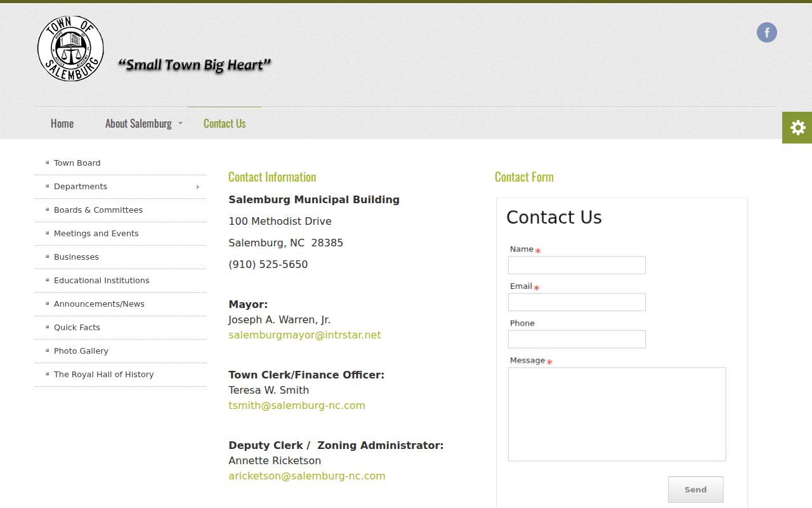Screen dimensions: 812x508
Task: Focus the Name input field
Action: click(x=577, y=265)
